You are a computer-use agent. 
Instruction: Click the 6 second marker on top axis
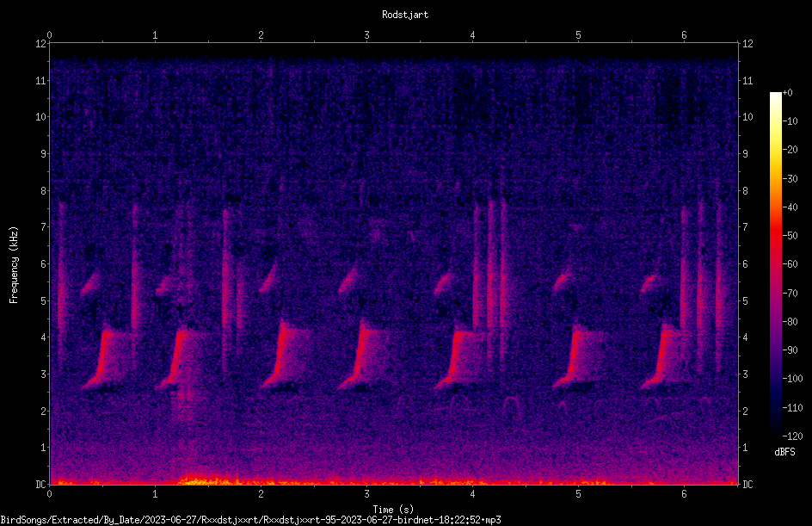click(684, 35)
